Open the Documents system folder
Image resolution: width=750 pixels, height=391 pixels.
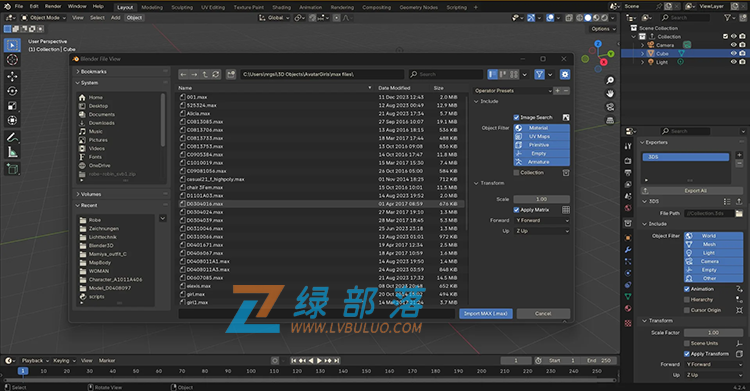coord(101,115)
